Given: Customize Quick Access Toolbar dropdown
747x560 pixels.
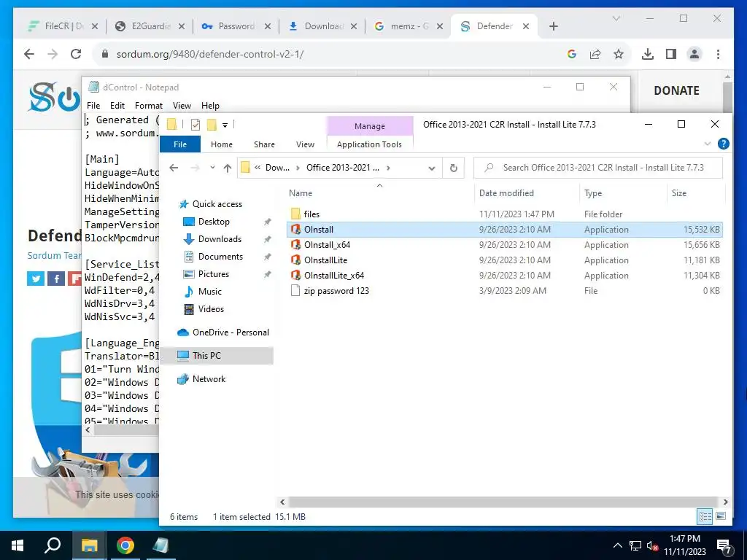Looking at the screenshot, I should (225, 125).
